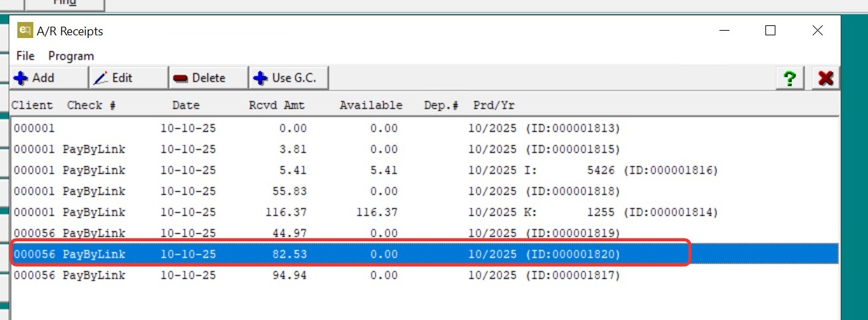Click the A/R Receipts window app icon
Image resolution: width=868 pixels, height=320 pixels.
(25, 31)
